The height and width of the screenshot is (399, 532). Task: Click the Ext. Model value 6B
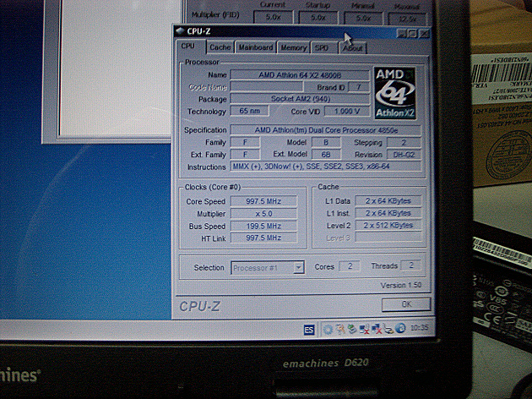point(326,155)
